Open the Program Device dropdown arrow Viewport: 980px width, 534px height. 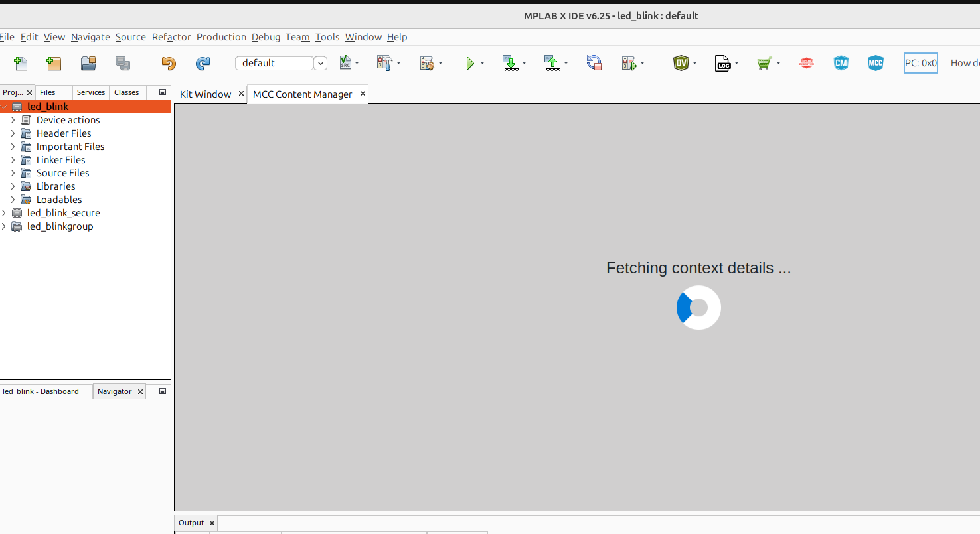pos(524,63)
